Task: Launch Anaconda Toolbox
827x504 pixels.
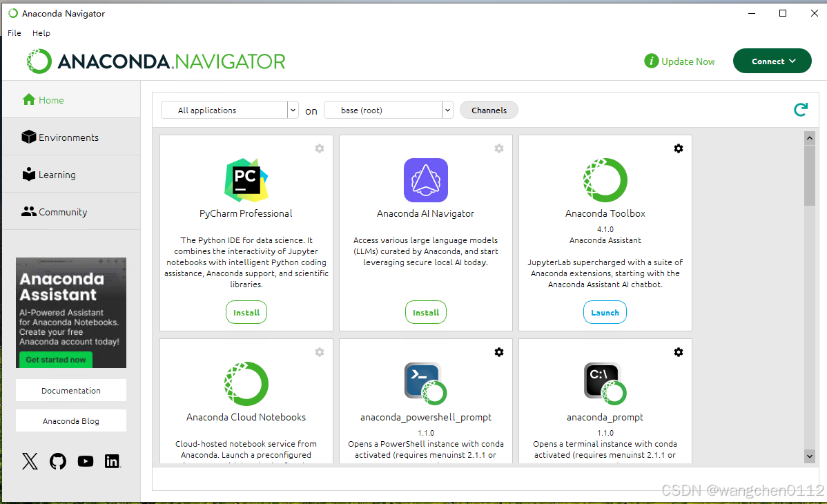Action: (x=605, y=313)
